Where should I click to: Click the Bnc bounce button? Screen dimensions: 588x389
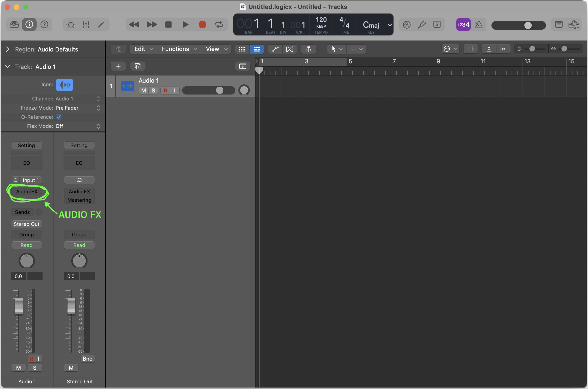point(87,359)
